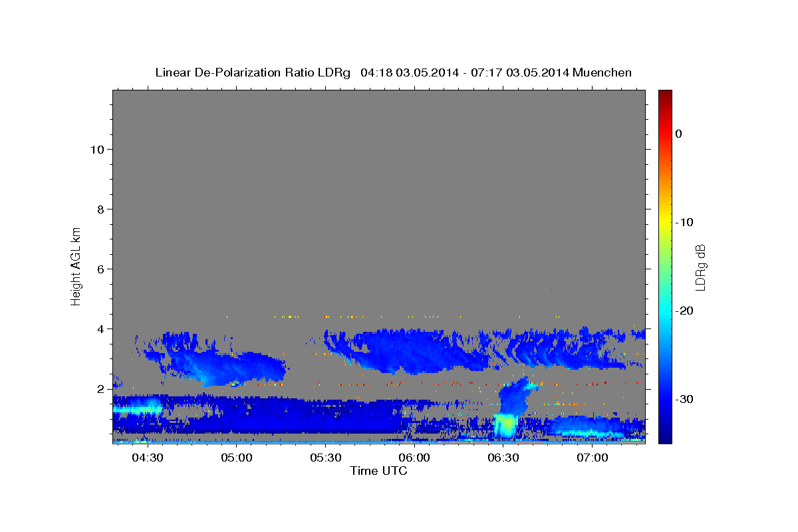Screen dimensions: 798x532
Task: Click the colorbar value -30
Action: pos(684,399)
